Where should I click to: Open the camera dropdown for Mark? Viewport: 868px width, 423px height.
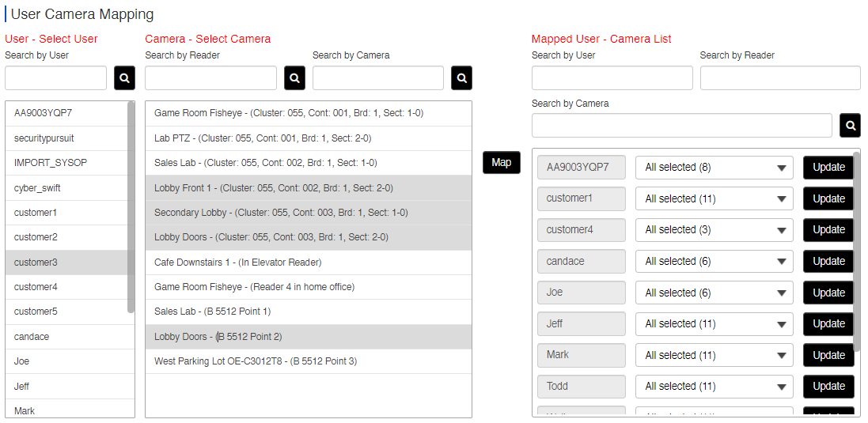pos(714,355)
